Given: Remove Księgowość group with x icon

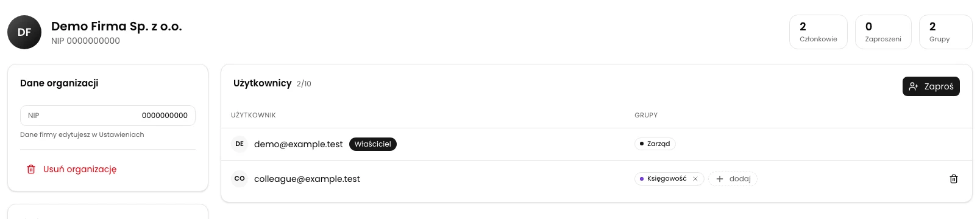Looking at the screenshot, I should click(695, 179).
